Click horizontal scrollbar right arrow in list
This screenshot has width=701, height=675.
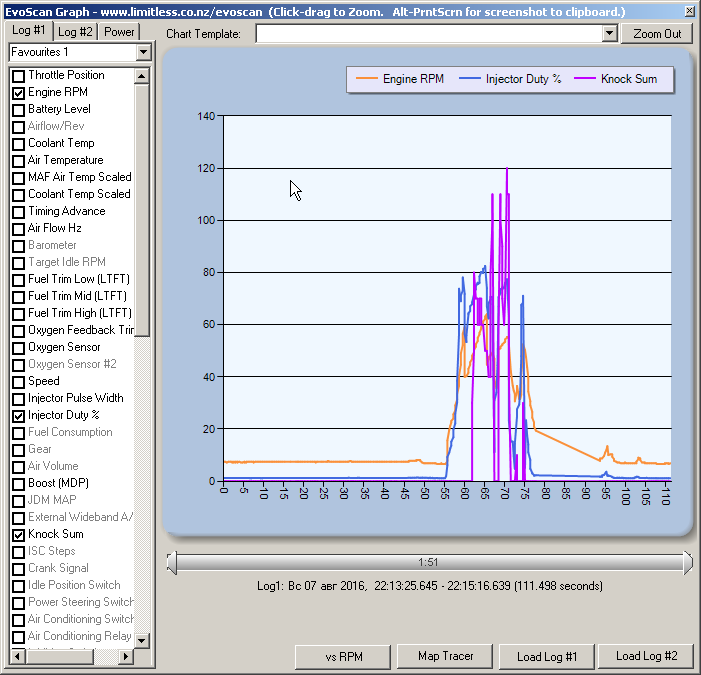126,656
